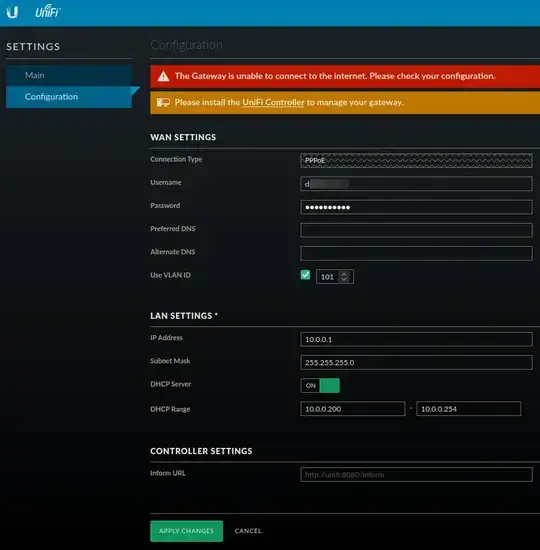This screenshot has width=540, height=550.
Task: Click the Alternate DNS field
Action: pyautogui.click(x=416, y=253)
